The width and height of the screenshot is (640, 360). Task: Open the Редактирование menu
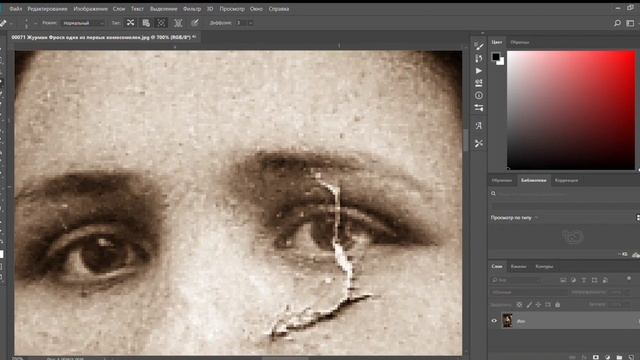47,9
